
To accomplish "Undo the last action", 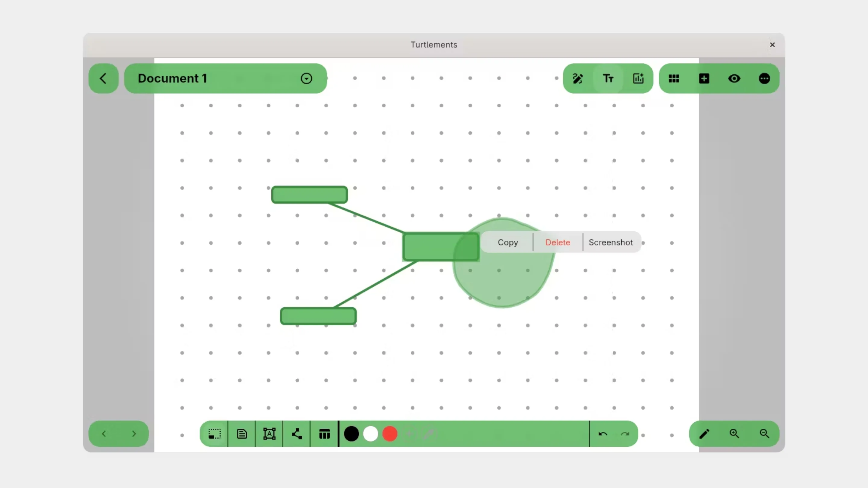I will pyautogui.click(x=603, y=434).
